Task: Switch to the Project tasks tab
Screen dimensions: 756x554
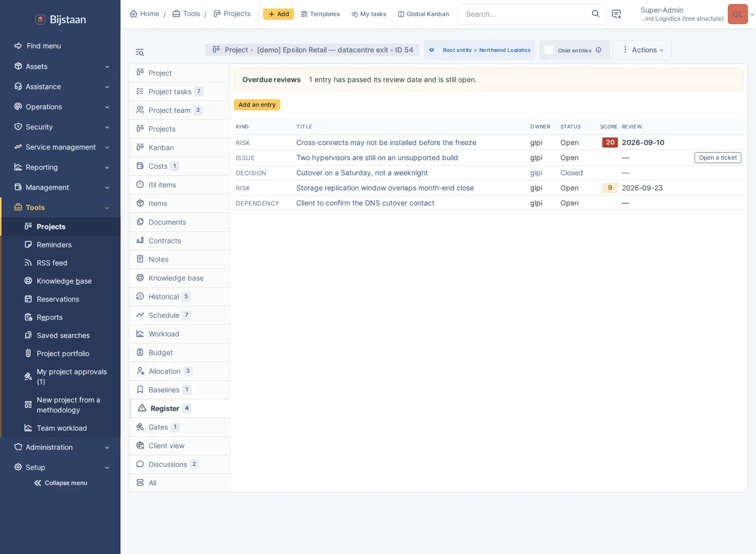Action: [179, 92]
